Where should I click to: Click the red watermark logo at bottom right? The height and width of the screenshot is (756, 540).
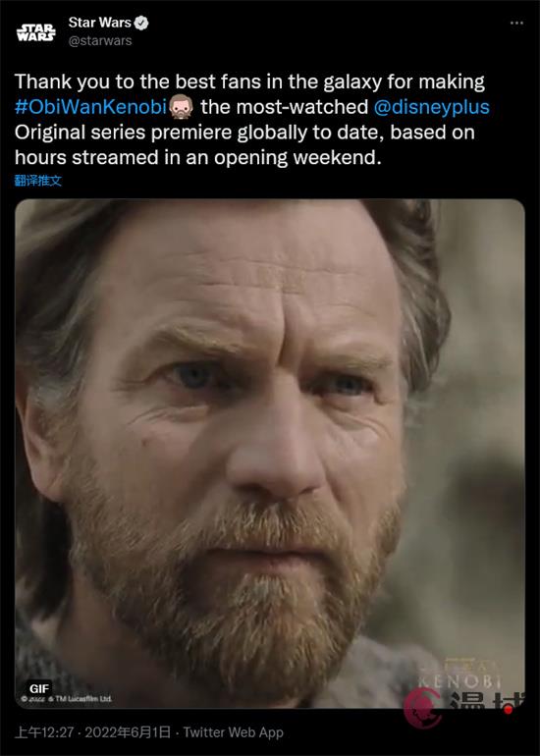(x=423, y=708)
